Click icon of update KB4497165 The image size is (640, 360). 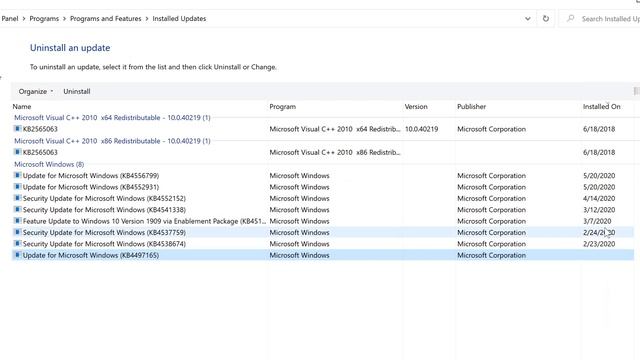click(x=17, y=255)
